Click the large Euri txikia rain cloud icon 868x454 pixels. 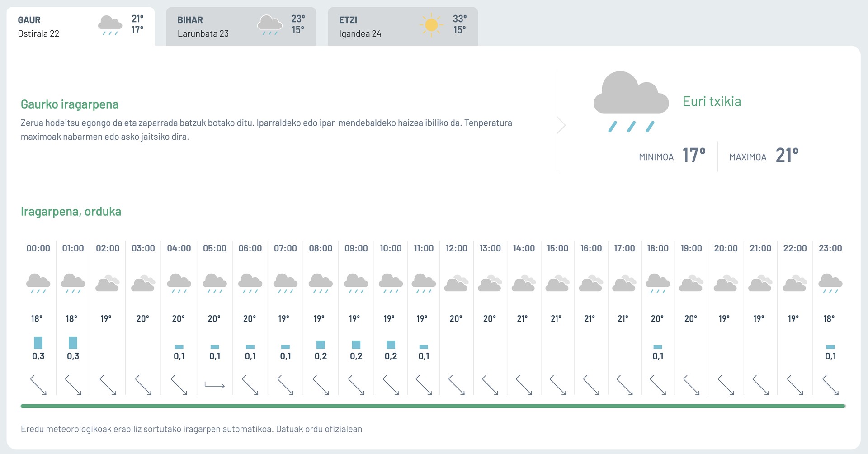631,102
